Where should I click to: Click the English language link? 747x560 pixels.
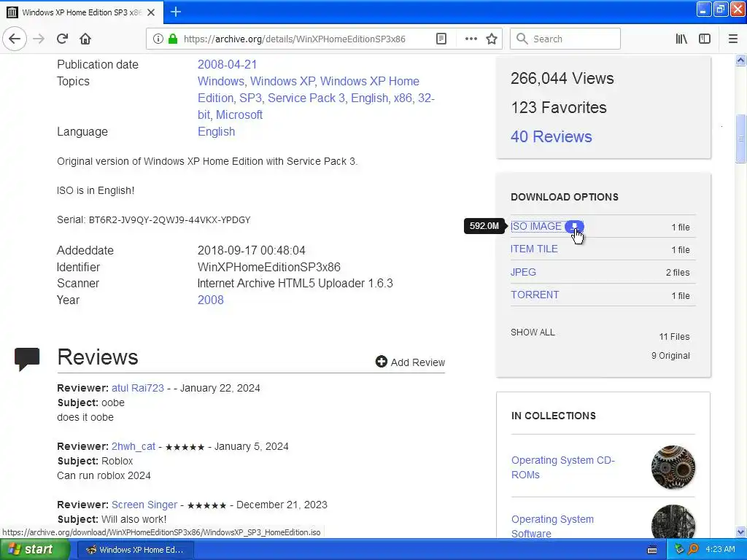point(216,131)
